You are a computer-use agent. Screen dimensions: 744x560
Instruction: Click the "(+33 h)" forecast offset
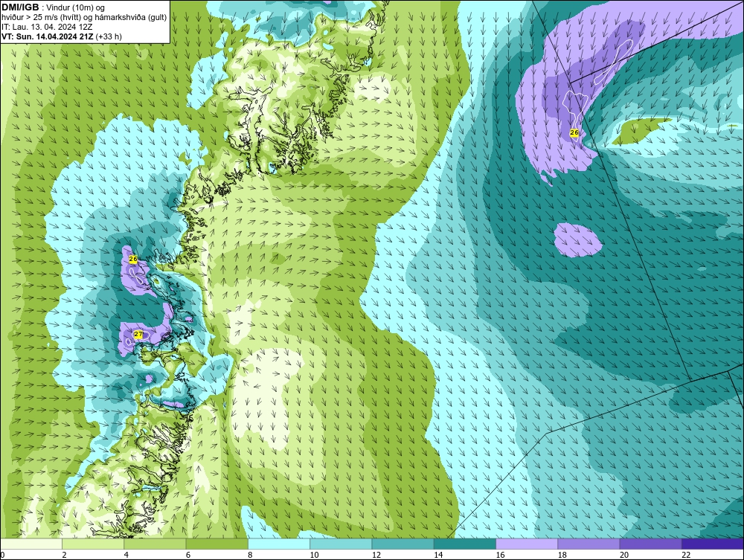click(109, 36)
